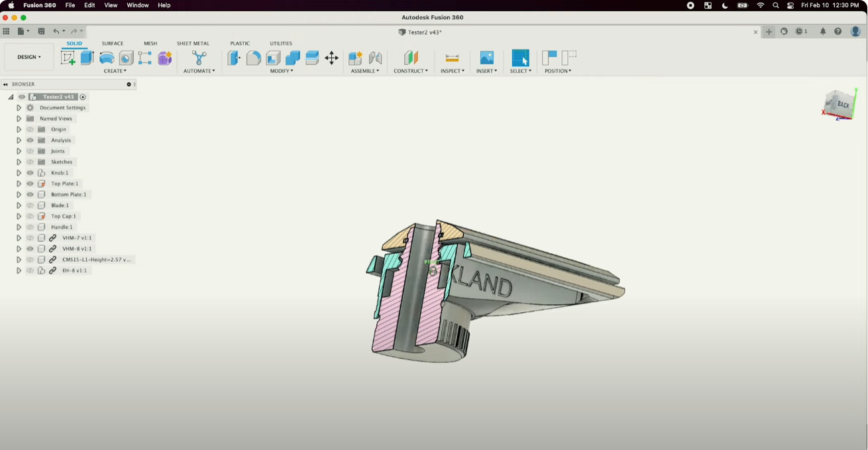
Task: Toggle visibility of the Sketches folder
Action: (30, 162)
